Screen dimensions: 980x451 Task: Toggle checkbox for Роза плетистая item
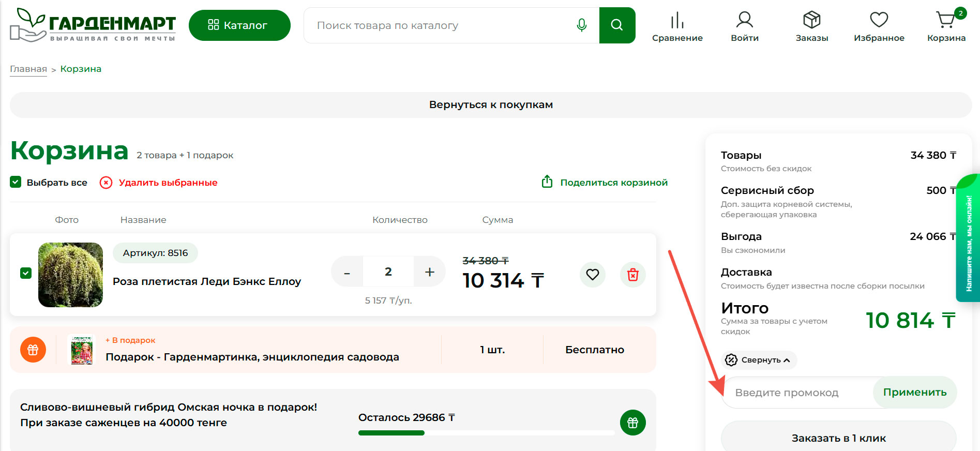pos(26,273)
